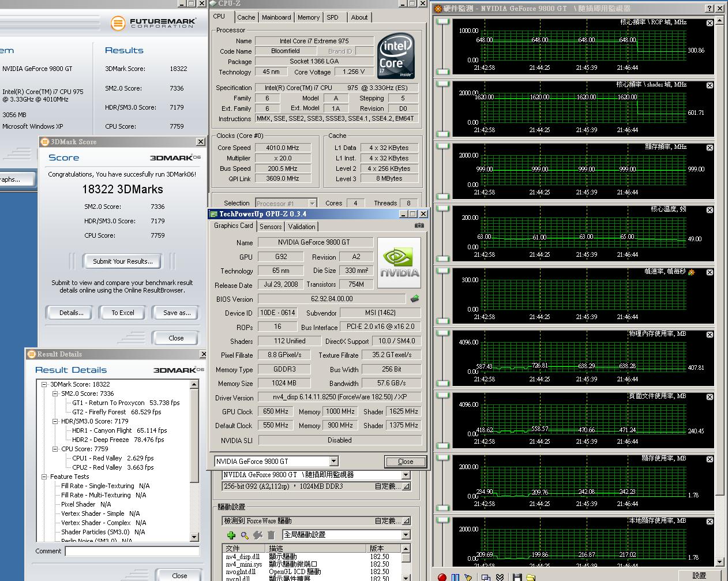Click the GPU-Z BIOS Version field

pos(332,299)
